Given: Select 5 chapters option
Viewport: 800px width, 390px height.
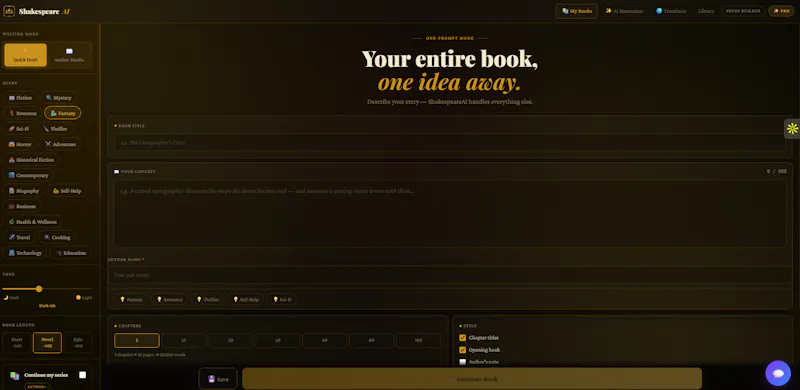Looking at the screenshot, I should pos(137,340).
